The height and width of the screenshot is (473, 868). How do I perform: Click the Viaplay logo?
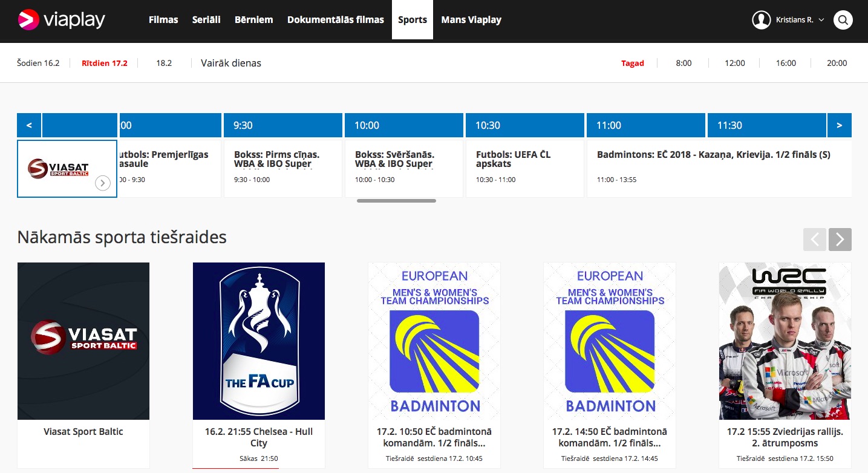coord(61,20)
